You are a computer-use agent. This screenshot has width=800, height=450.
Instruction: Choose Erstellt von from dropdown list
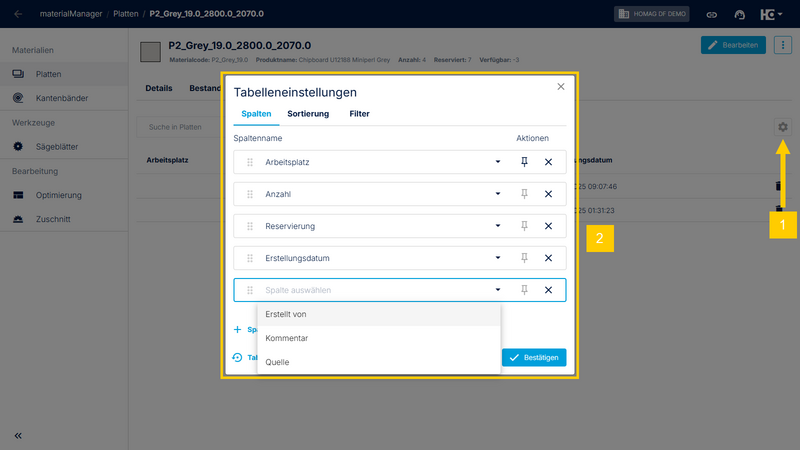click(379, 314)
